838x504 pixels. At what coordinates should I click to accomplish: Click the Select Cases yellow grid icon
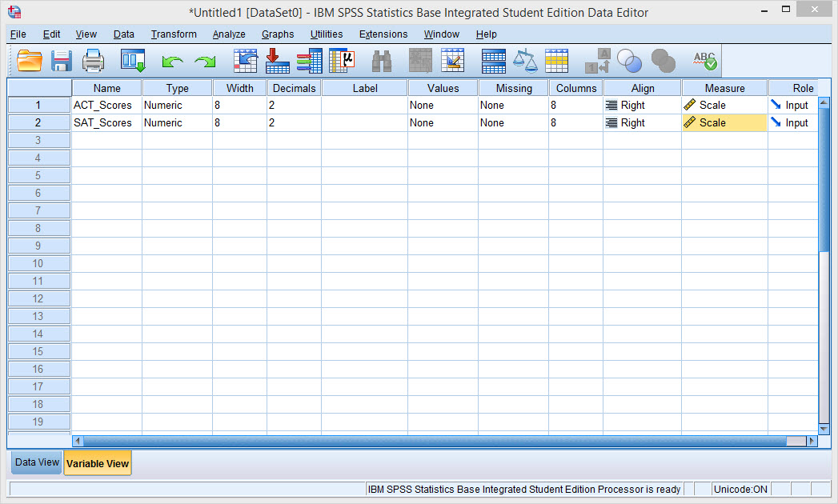tap(556, 61)
